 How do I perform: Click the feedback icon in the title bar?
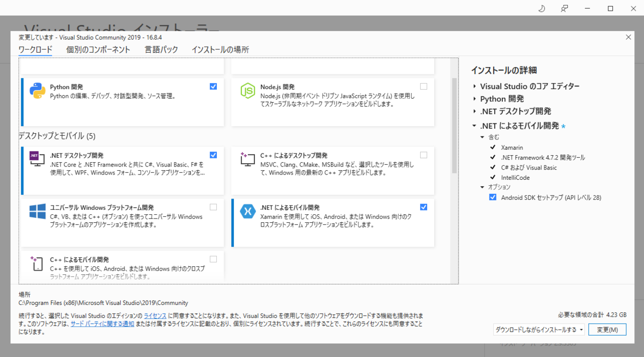(564, 9)
